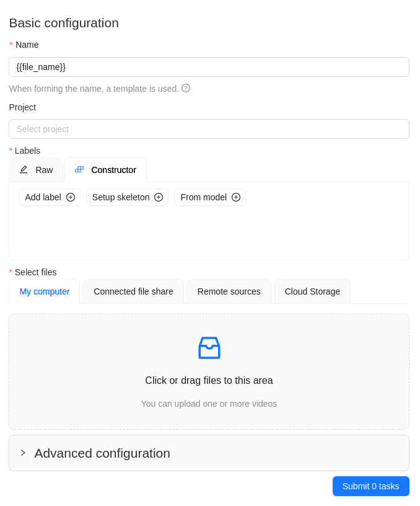Open the Select project dropdown
Screen dimensions: 420x506
click(209, 129)
